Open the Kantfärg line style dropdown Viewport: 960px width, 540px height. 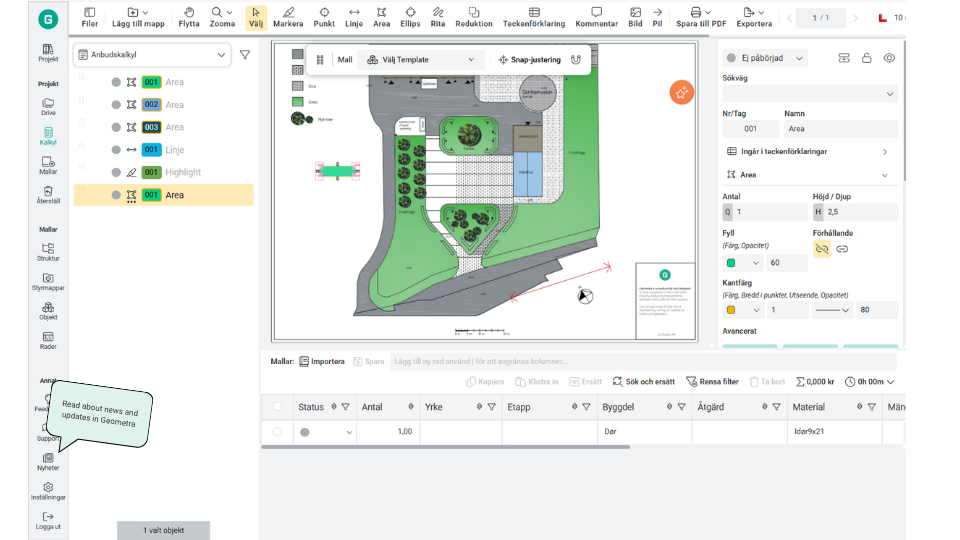point(832,310)
